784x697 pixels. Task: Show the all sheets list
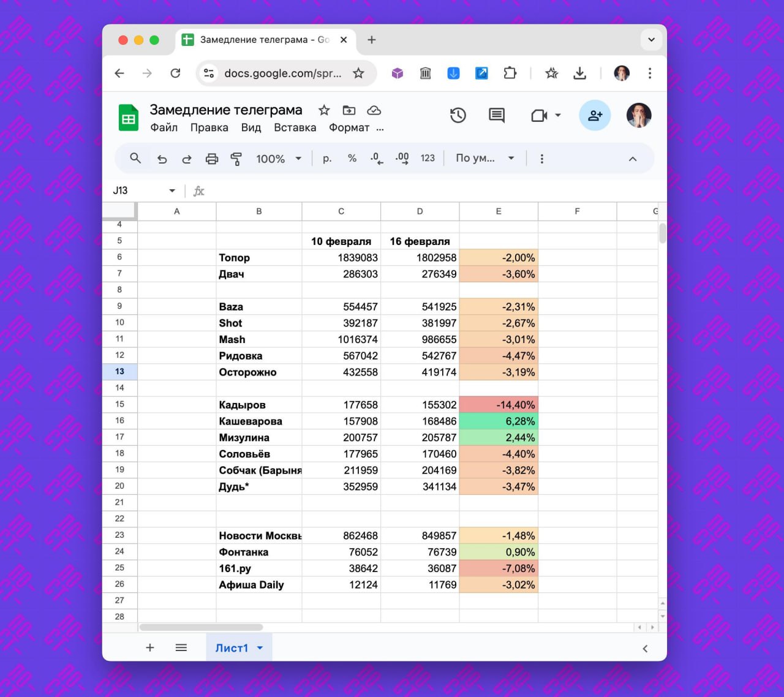[x=181, y=647]
